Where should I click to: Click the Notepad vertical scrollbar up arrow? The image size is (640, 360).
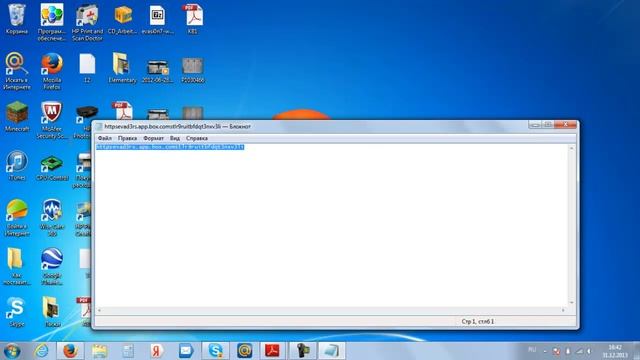571,149
